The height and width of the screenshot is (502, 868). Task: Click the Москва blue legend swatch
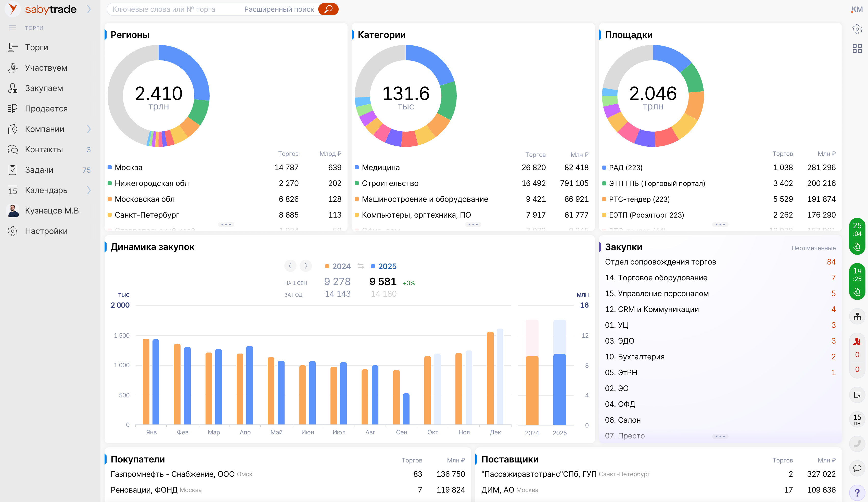coord(110,167)
